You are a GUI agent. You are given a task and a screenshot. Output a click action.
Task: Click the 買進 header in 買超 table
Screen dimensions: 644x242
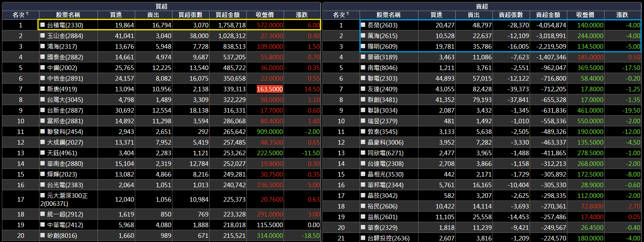tap(116, 15)
